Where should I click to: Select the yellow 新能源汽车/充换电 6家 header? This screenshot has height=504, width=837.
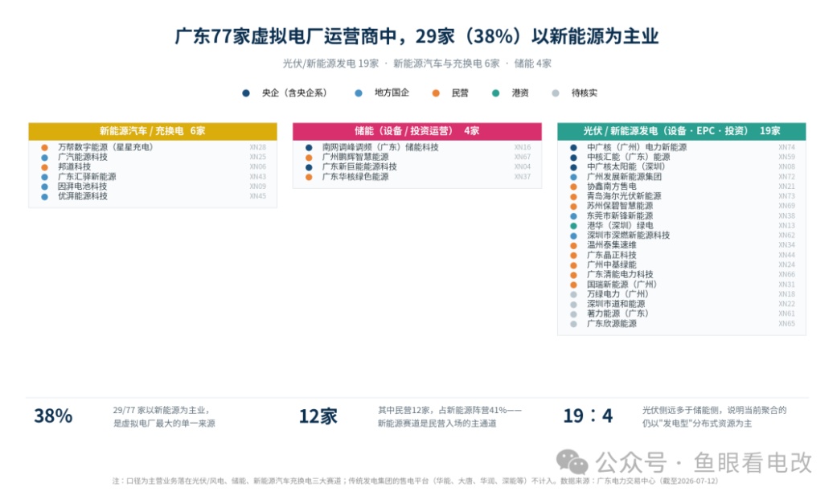pyautogui.click(x=153, y=131)
